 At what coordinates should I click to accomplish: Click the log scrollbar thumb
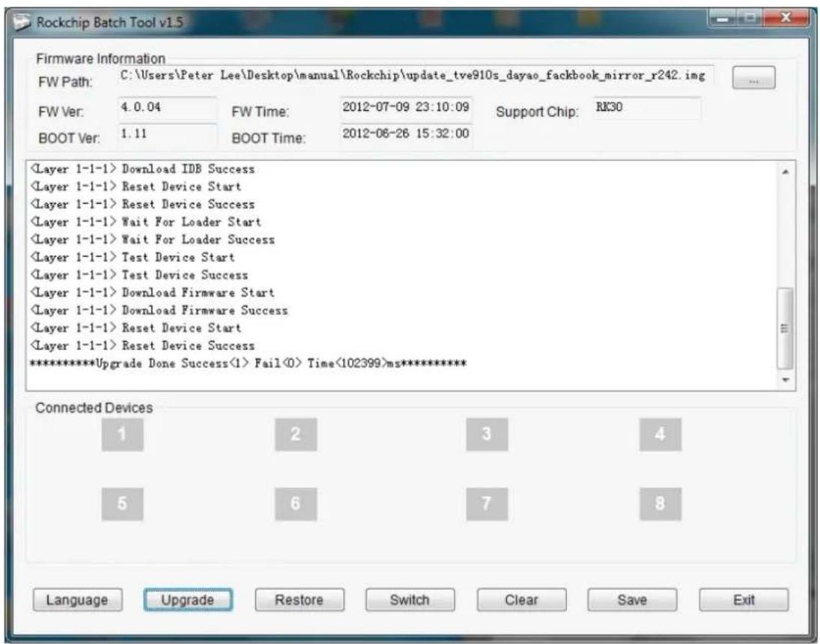point(785,328)
